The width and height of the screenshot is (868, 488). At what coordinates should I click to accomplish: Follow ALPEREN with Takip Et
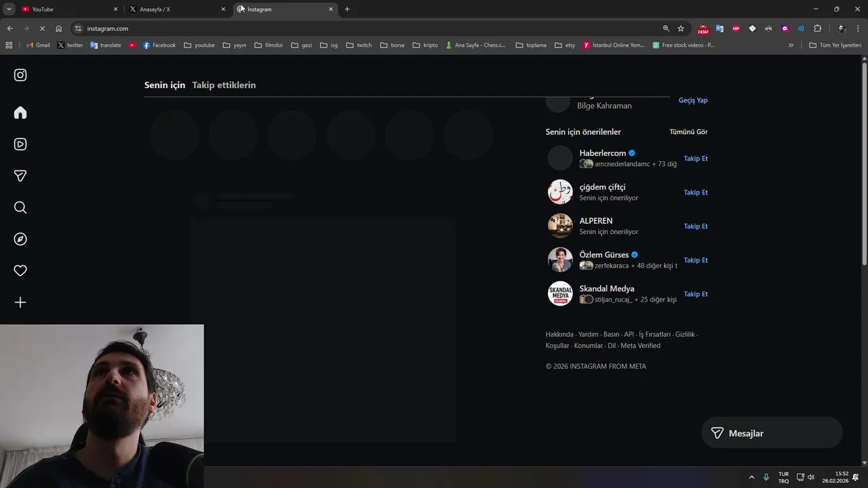click(696, 226)
